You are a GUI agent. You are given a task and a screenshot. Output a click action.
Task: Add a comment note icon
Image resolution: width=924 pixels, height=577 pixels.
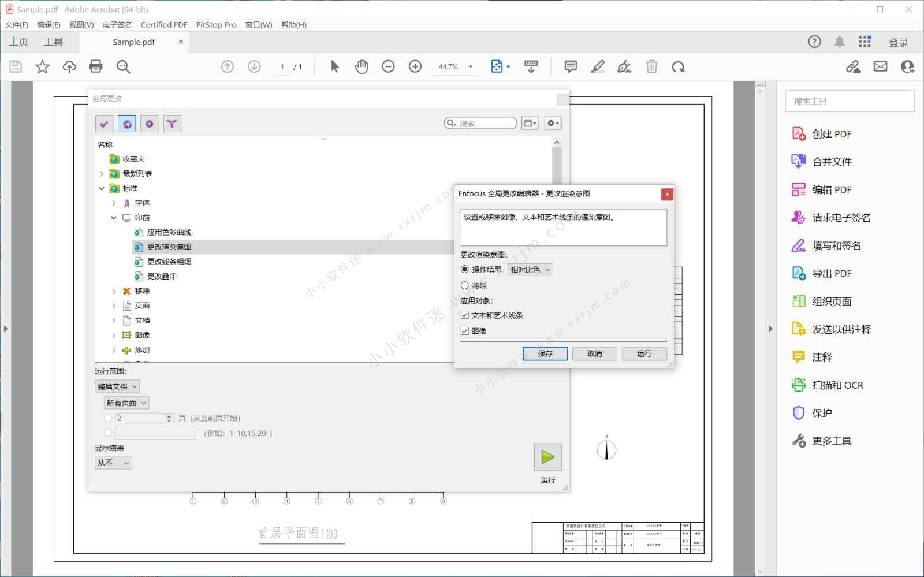pyautogui.click(x=571, y=67)
